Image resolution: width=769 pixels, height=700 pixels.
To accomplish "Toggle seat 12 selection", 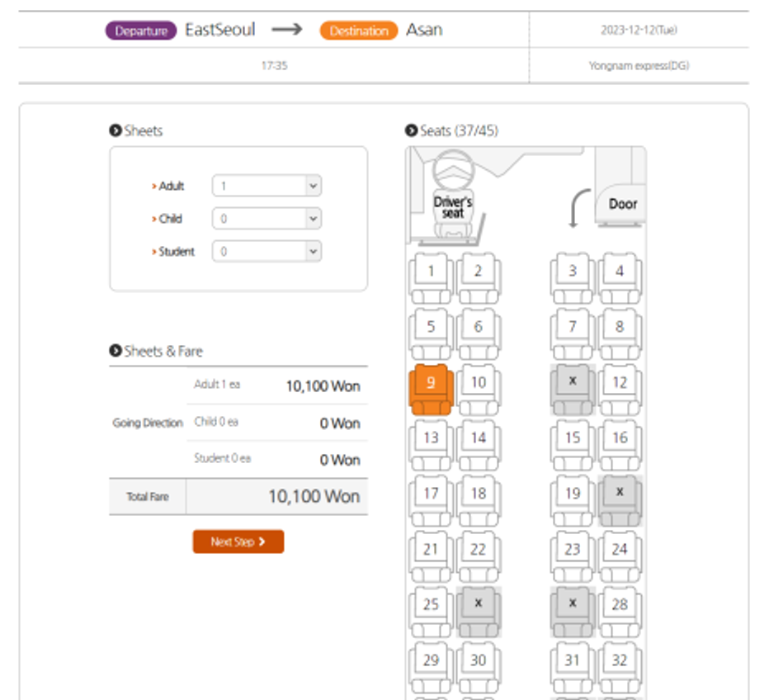I will [x=620, y=390].
